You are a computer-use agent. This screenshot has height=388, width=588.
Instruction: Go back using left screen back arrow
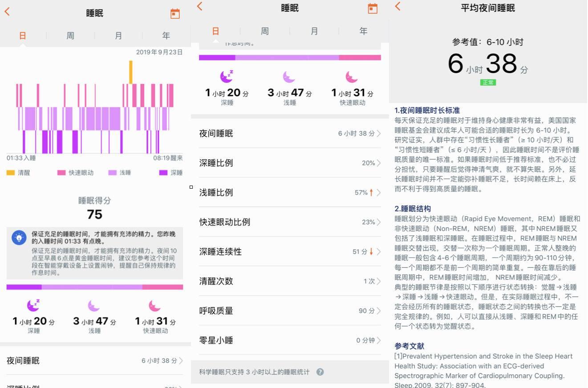[x=7, y=12]
